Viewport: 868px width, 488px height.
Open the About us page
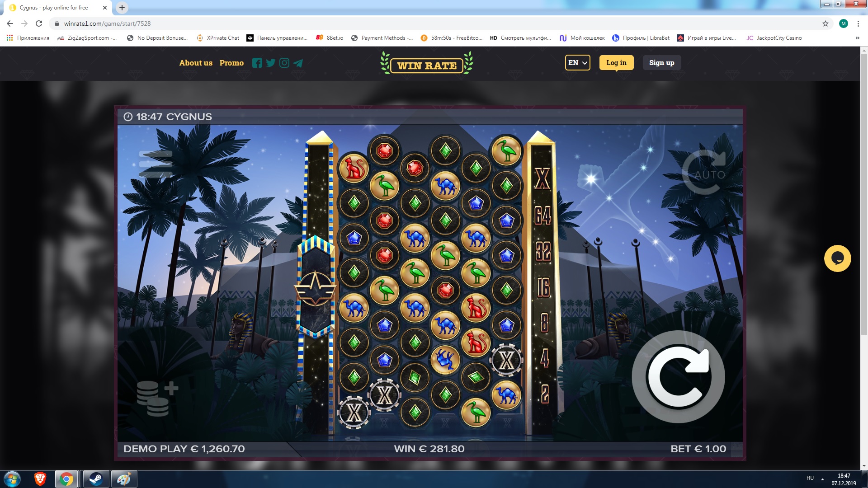(x=196, y=63)
